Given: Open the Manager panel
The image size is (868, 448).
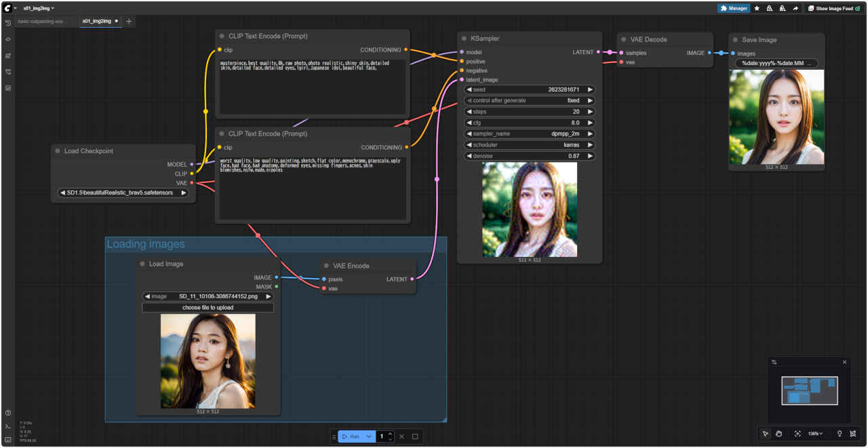Looking at the screenshot, I should [734, 9].
